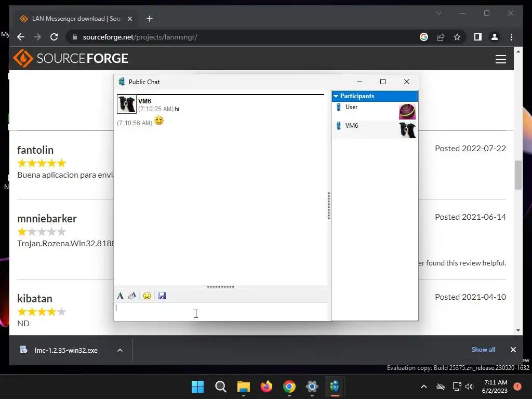Open the SourceForge hamburger menu
This screenshot has height=399, width=532.
[x=500, y=59]
